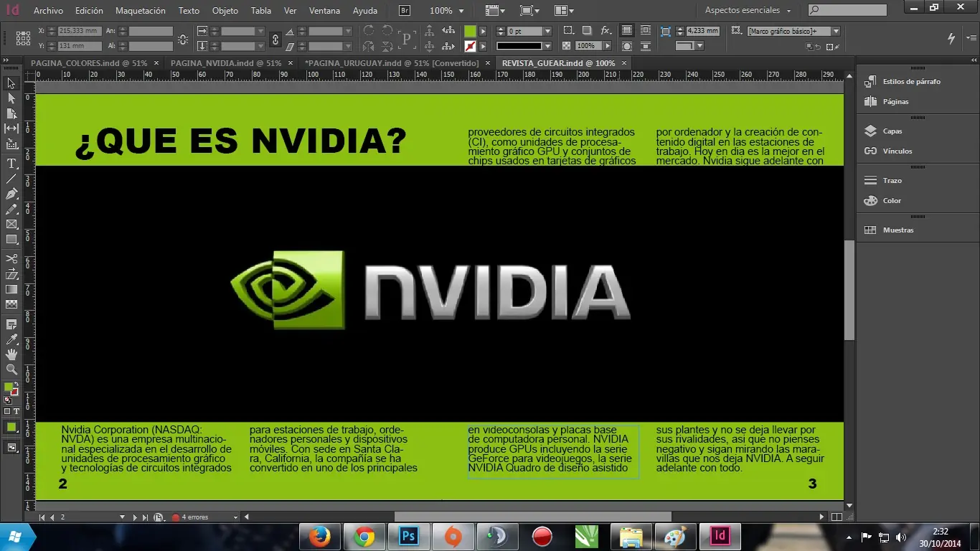The height and width of the screenshot is (551, 980).
Task: Select the Gap tool
Action: [11, 128]
